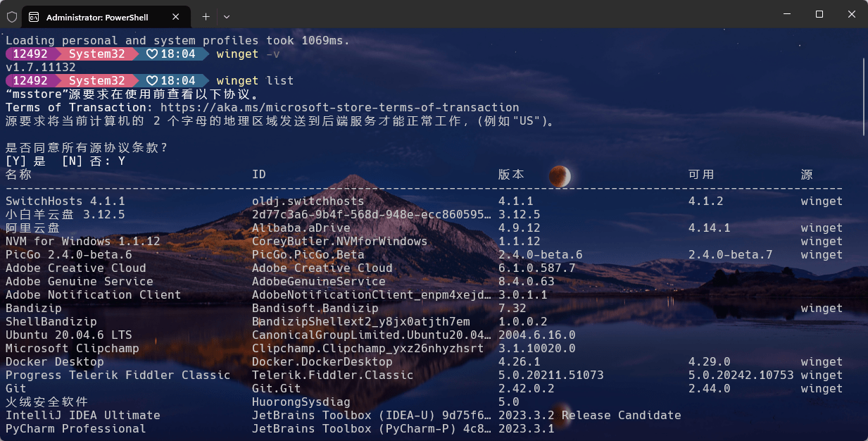Click 'Bandisoft.Bandizip' ID
The image size is (868, 441).
pyautogui.click(x=315, y=309)
